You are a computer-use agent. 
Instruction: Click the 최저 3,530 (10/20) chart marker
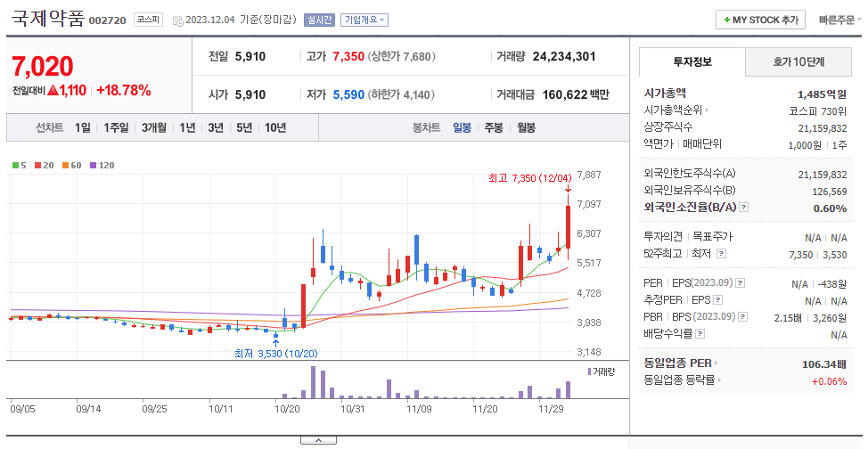pos(276,353)
